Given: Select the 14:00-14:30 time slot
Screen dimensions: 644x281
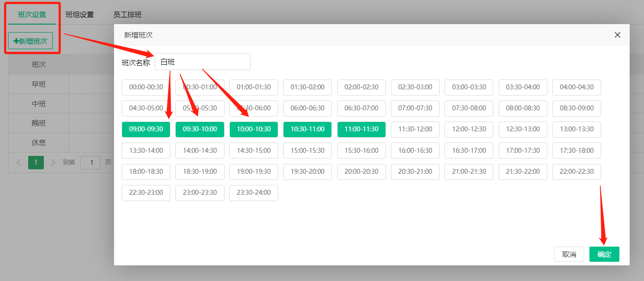Looking at the screenshot, I should click(199, 151).
